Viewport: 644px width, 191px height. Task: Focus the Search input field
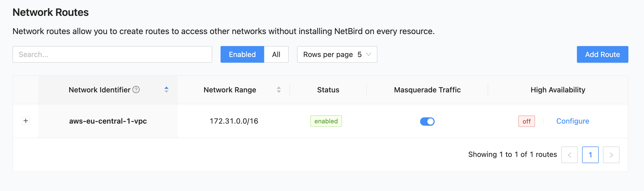[x=112, y=54]
